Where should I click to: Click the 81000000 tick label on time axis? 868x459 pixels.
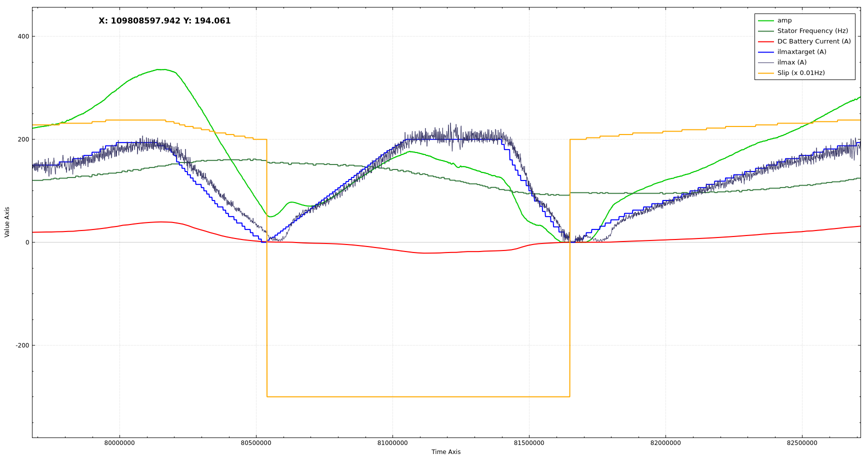click(x=392, y=443)
